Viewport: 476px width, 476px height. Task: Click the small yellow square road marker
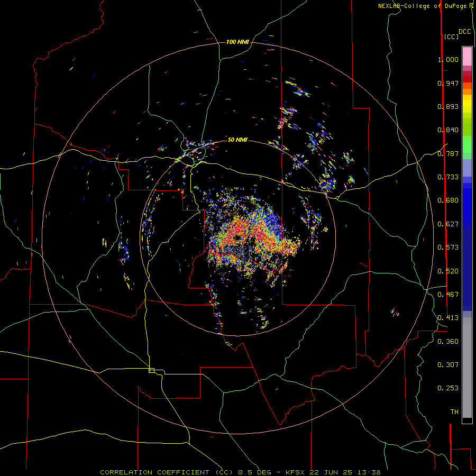(151, 370)
